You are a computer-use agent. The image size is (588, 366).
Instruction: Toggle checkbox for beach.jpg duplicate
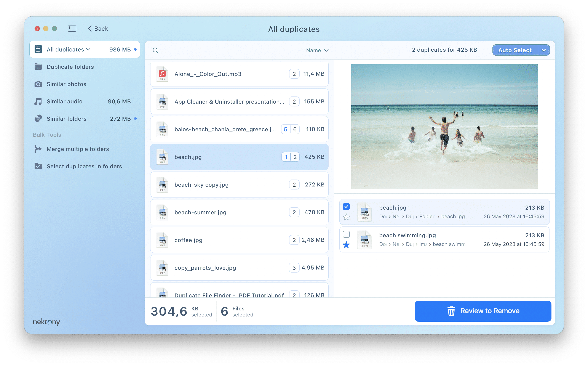coord(346,207)
